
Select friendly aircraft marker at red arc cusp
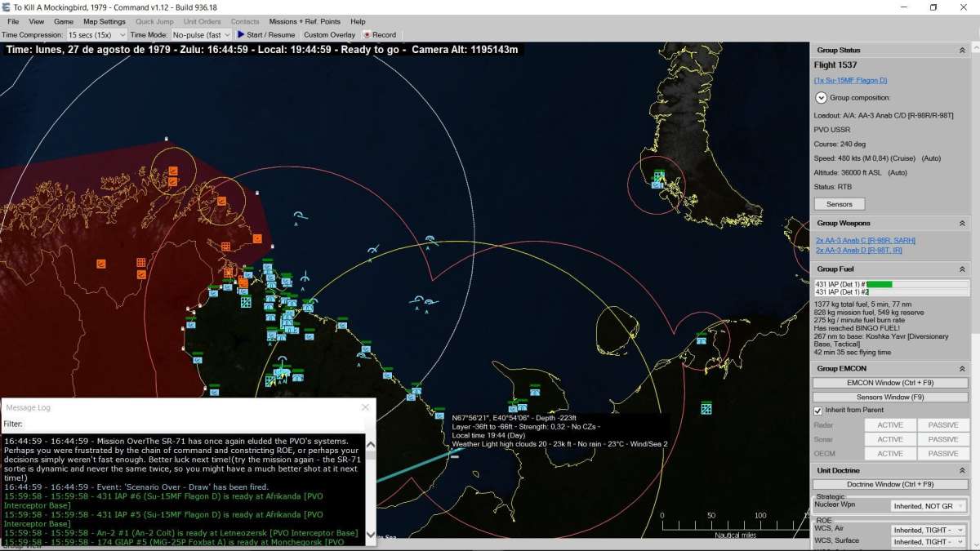coord(430,240)
